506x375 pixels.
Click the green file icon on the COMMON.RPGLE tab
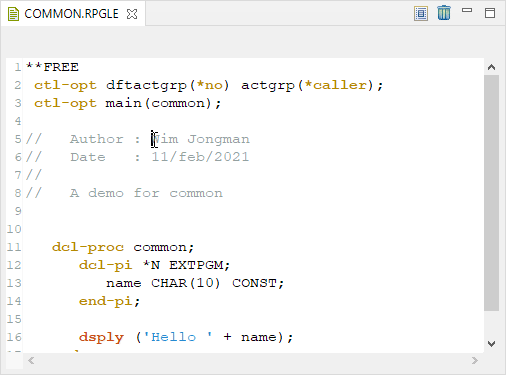[x=13, y=14]
